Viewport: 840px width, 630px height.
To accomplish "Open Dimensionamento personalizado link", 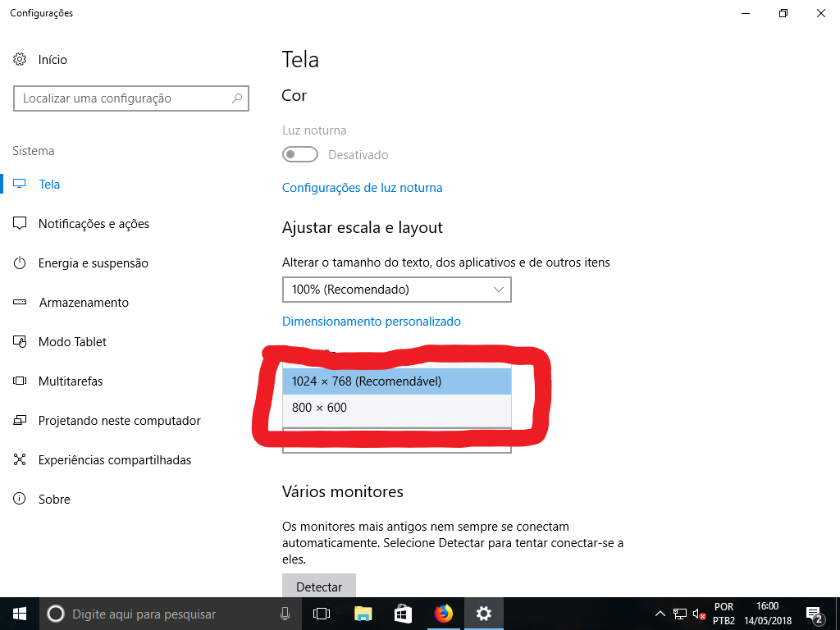I will [372, 322].
